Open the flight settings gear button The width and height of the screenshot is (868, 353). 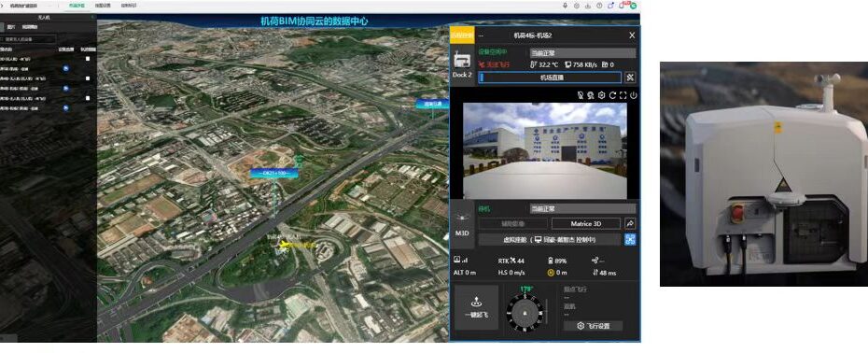593,326
